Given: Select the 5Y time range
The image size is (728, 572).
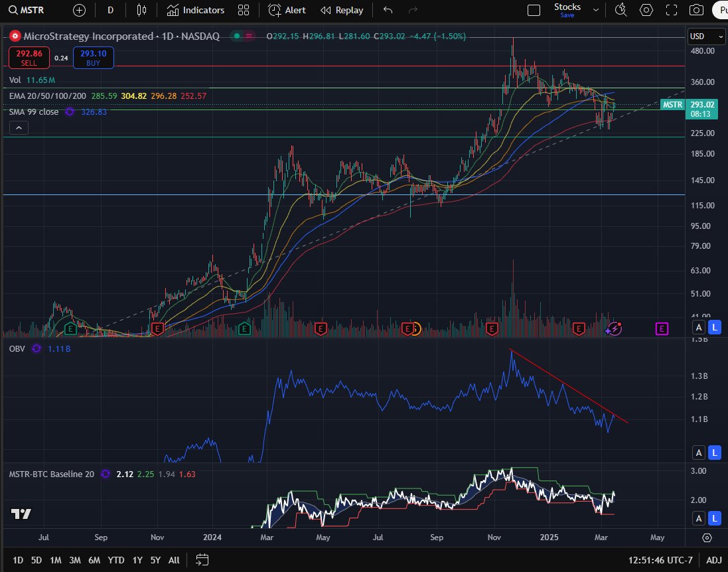Looking at the screenshot, I should 155,560.
